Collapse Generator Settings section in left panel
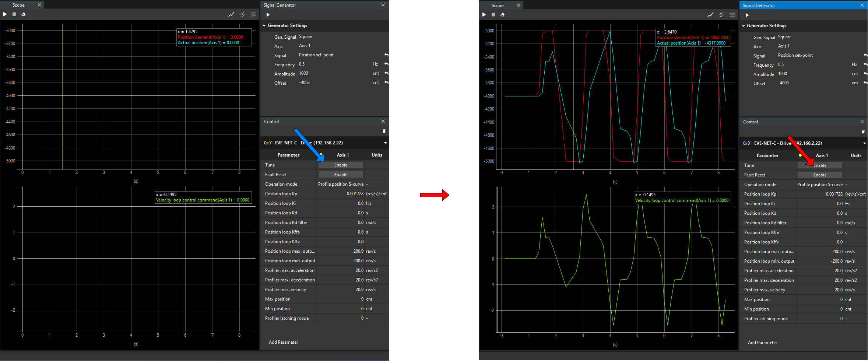 click(x=264, y=25)
